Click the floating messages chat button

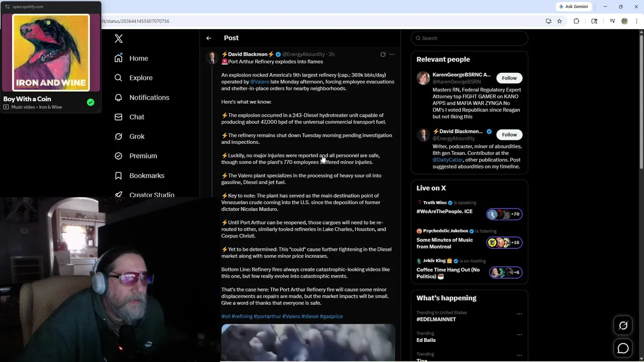point(623,348)
